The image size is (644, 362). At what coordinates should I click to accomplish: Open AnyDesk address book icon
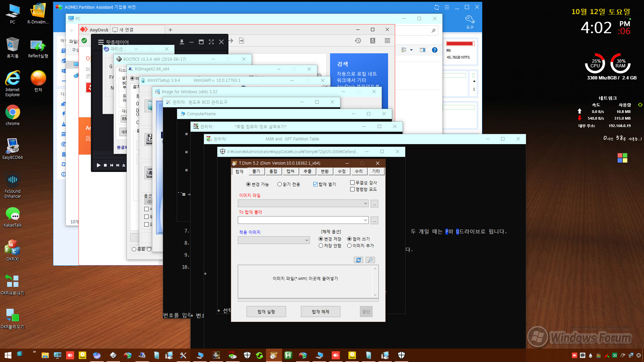373,41
